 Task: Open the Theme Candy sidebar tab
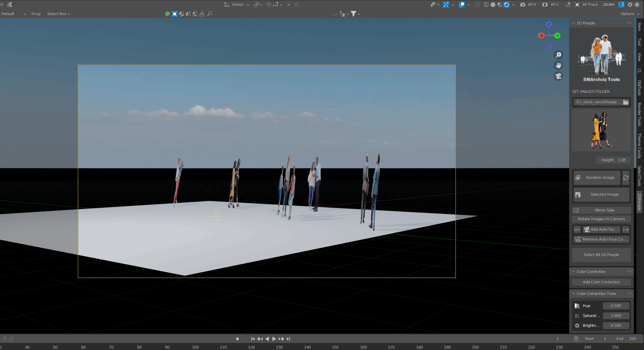click(639, 146)
